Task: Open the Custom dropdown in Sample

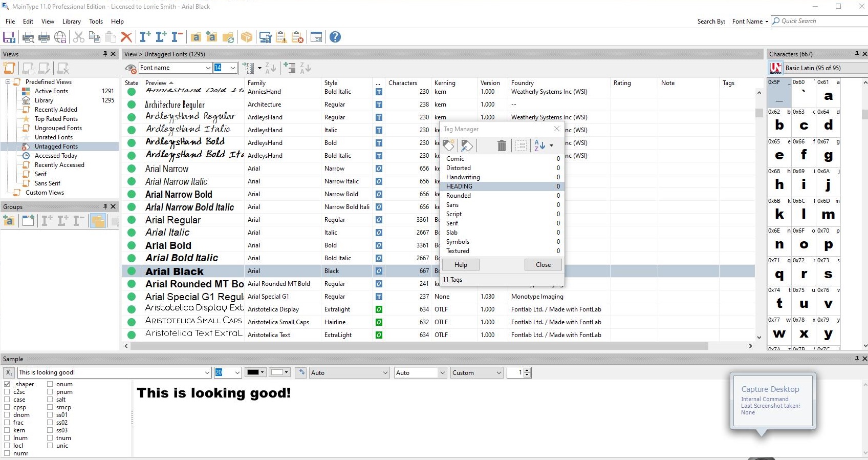Action: (x=477, y=372)
